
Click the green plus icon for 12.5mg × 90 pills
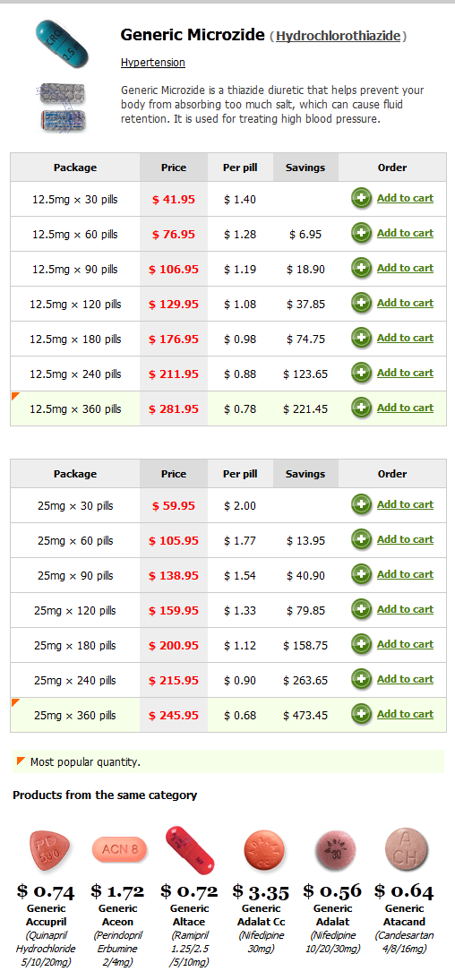point(361,269)
